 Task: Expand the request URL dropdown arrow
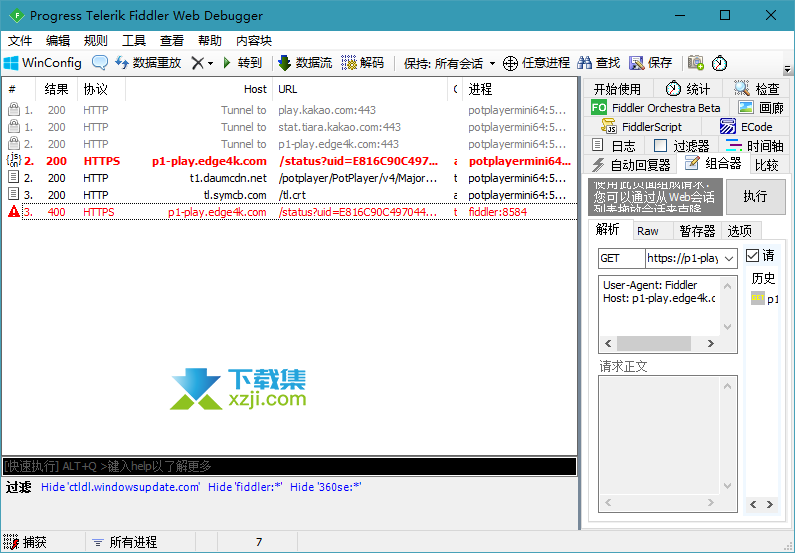pyautogui.click(x=729, y=259)
